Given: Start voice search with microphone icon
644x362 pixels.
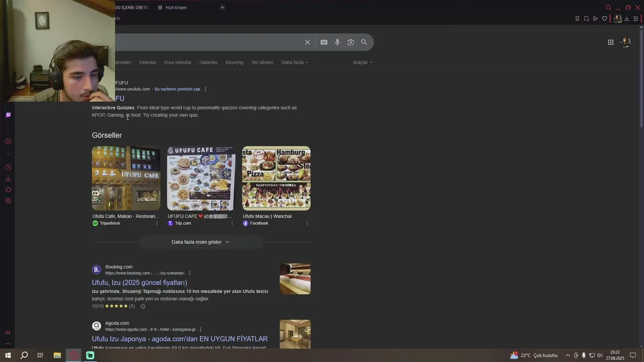Looking at the screenshot, I should point(337,42).
